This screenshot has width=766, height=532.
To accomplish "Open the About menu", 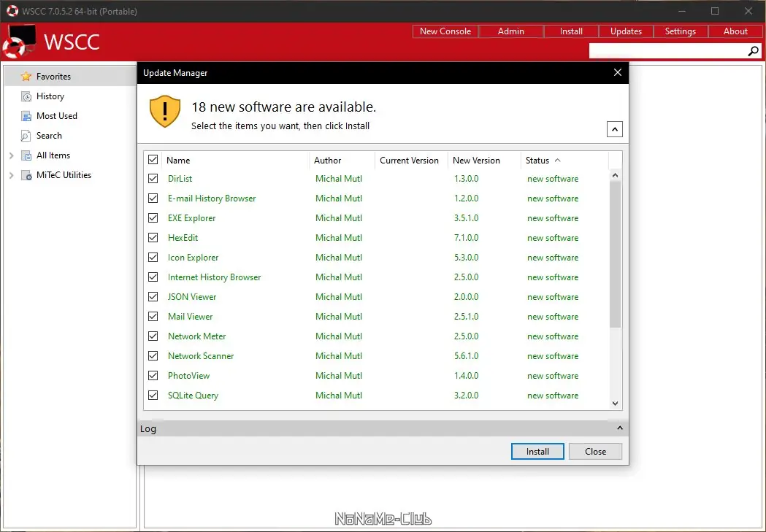I will [735, 31].
